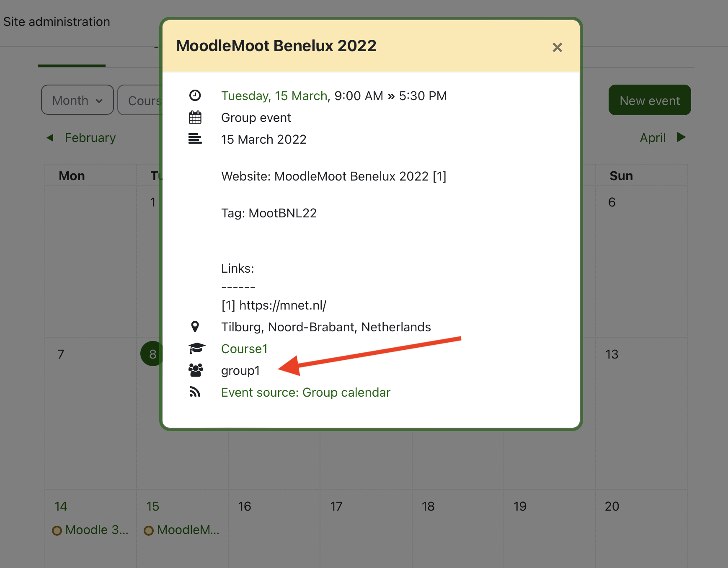Open the Course1 link
Viewport: 728px width, 568px height.
244,349
